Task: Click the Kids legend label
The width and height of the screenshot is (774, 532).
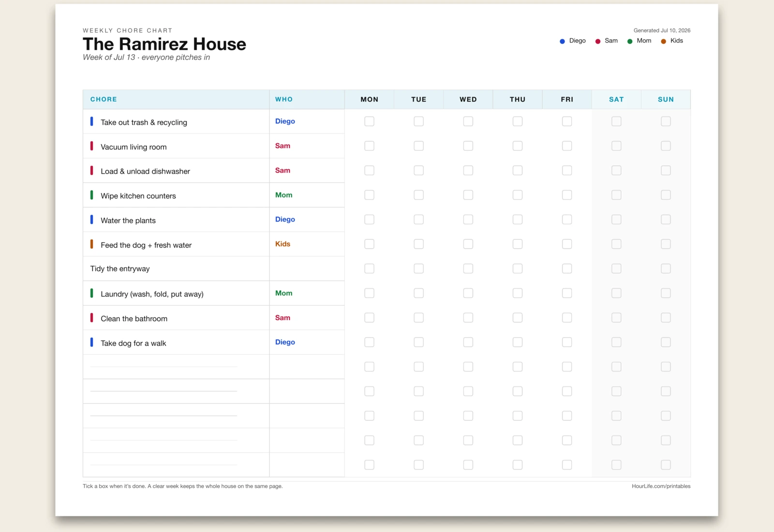Action: 676,41
